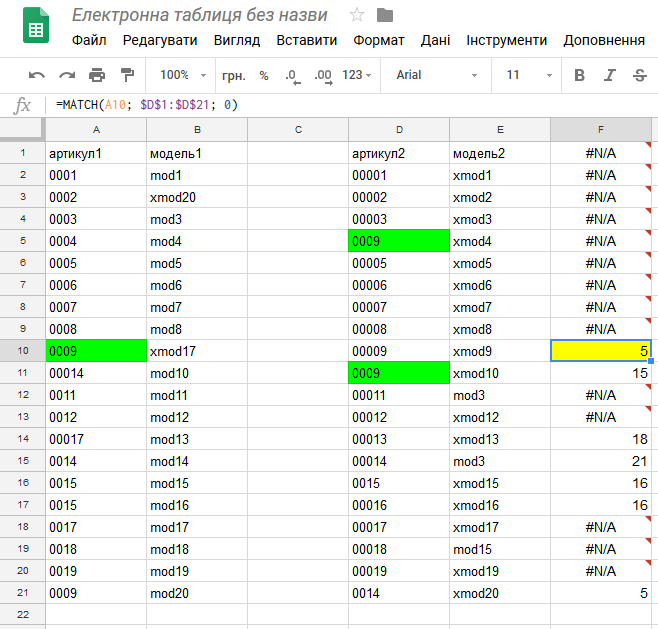Click green cell D5 with 0009

(x=399, y=241)
